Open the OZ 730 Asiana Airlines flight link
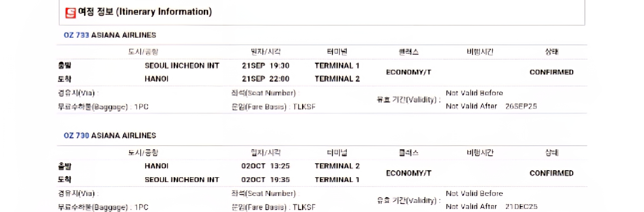 [110, 136]
